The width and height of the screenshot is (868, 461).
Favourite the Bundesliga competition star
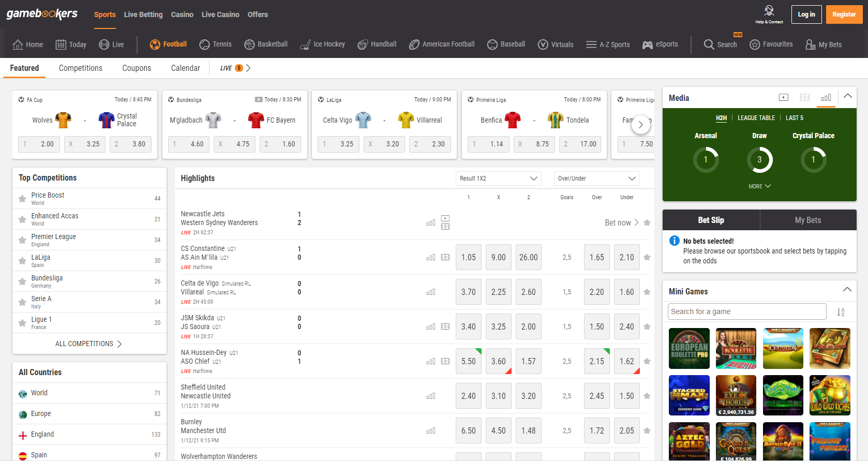(22, 281)
